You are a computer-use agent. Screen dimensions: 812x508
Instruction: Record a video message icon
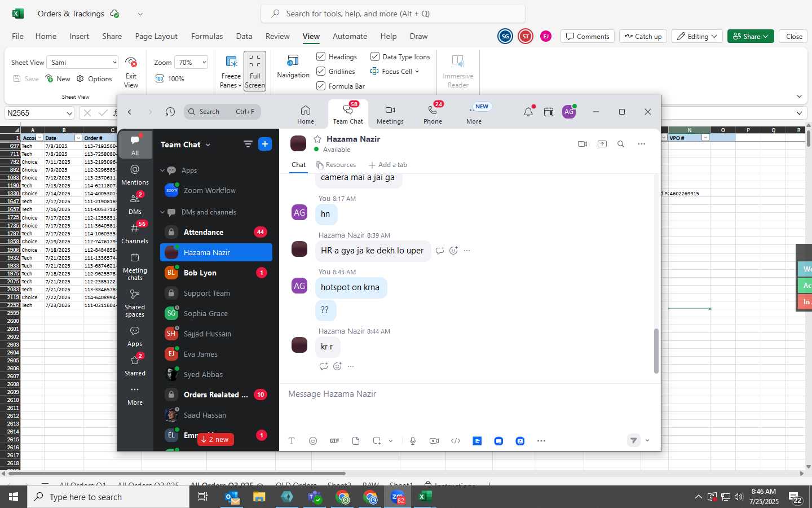434,441
